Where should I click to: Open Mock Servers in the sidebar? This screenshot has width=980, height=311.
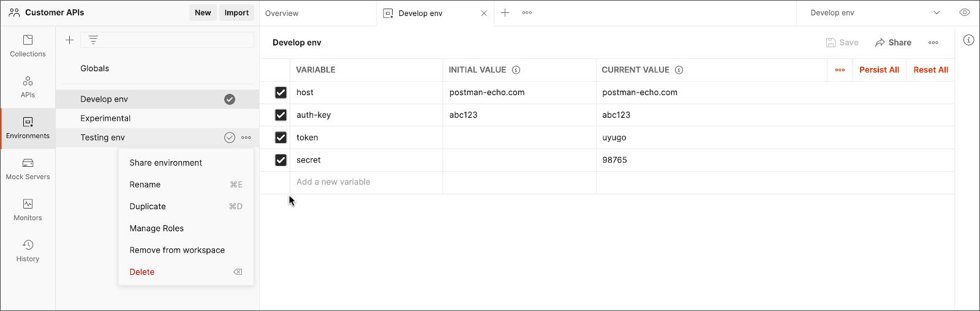[x=28, y=169]
